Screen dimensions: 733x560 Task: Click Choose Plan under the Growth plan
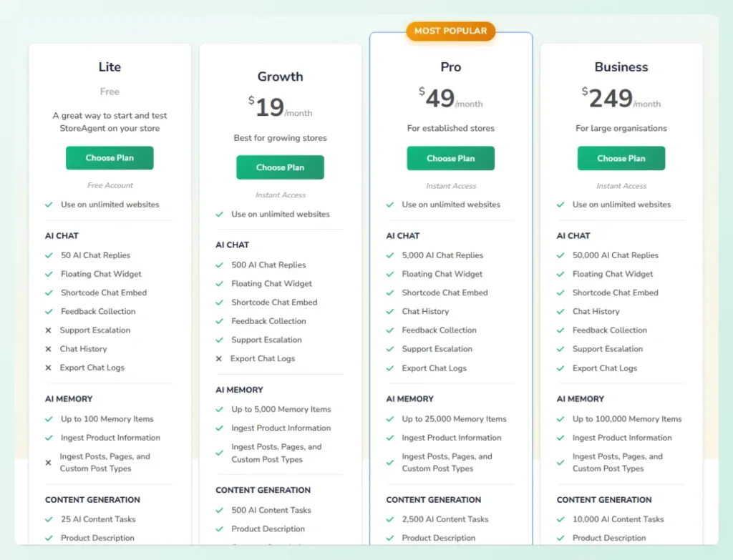tap(280, 167)
